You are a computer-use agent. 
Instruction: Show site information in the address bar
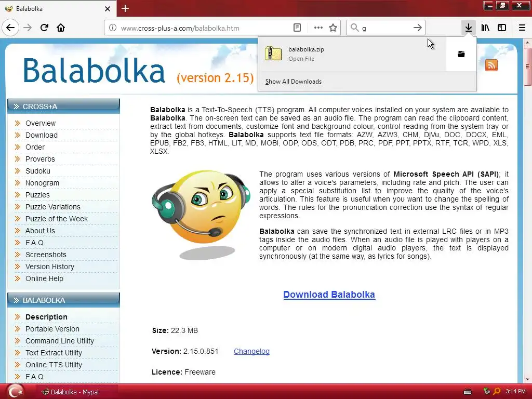[x=112, y=28]
